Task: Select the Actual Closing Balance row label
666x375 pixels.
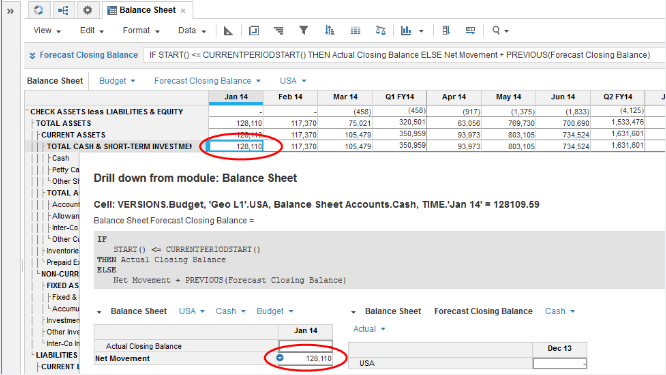Action: (144, 346)
